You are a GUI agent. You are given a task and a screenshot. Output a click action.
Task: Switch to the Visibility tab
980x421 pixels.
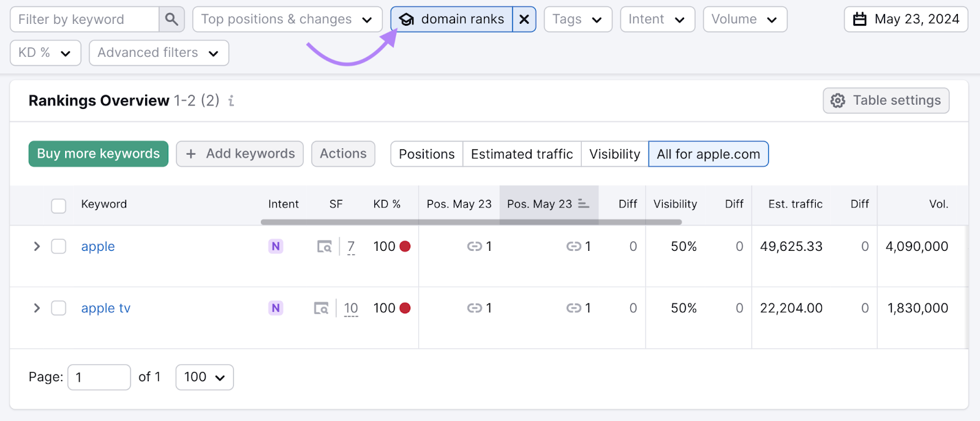pos(614,154)
